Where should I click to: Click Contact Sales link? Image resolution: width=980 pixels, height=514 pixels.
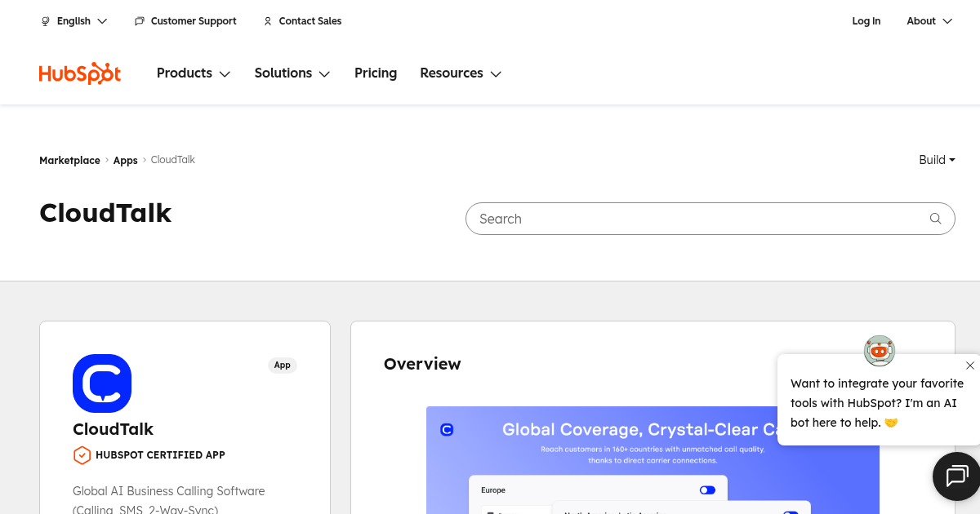coord(310,21)
